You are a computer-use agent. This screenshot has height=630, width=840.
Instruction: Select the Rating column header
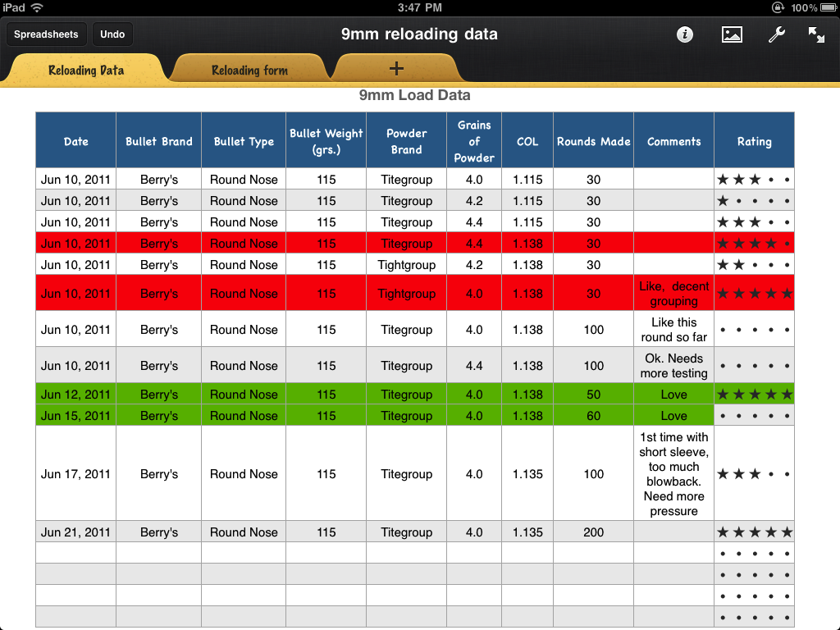point(755,141)
